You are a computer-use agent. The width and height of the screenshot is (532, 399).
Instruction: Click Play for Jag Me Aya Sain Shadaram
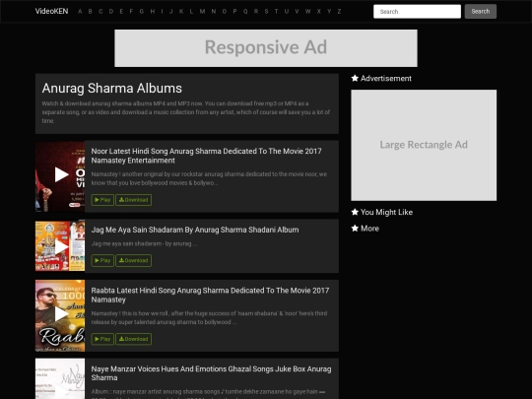click(102, 260)
